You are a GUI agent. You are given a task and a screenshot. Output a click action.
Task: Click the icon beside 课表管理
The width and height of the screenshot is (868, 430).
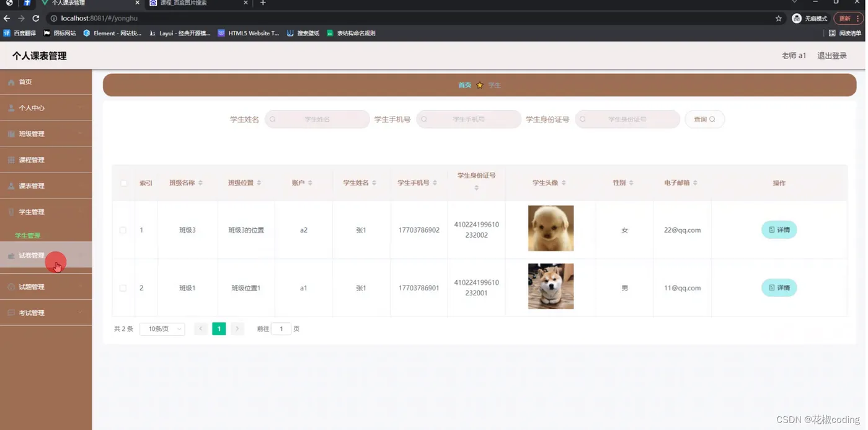click(x=11, y=186)
